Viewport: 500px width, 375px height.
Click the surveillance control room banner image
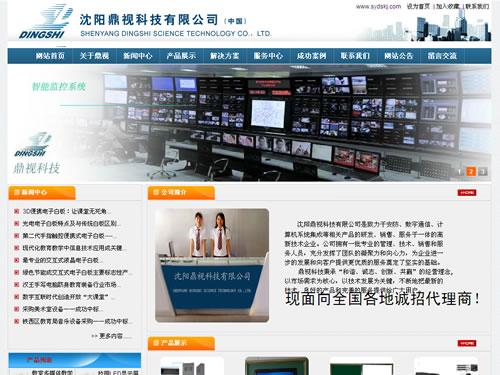(249, 123)
